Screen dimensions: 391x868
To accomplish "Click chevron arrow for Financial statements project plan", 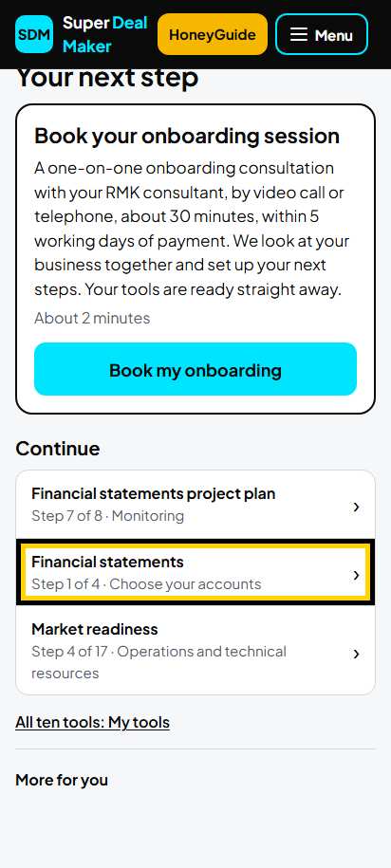I will point(356,507).
